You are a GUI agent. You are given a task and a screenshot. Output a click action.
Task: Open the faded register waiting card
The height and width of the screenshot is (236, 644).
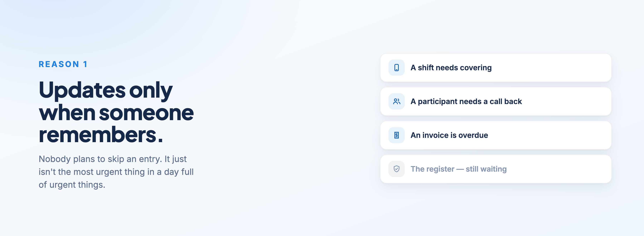[x=496, y=169]
